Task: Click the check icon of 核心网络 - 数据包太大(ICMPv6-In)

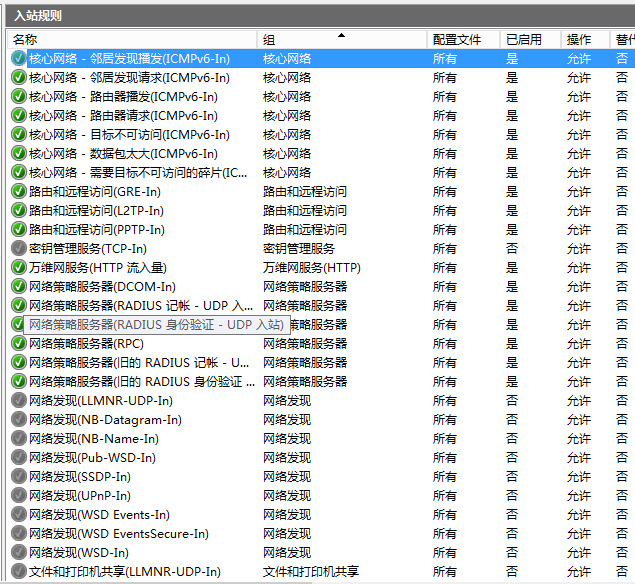Action: pos(19,153)
